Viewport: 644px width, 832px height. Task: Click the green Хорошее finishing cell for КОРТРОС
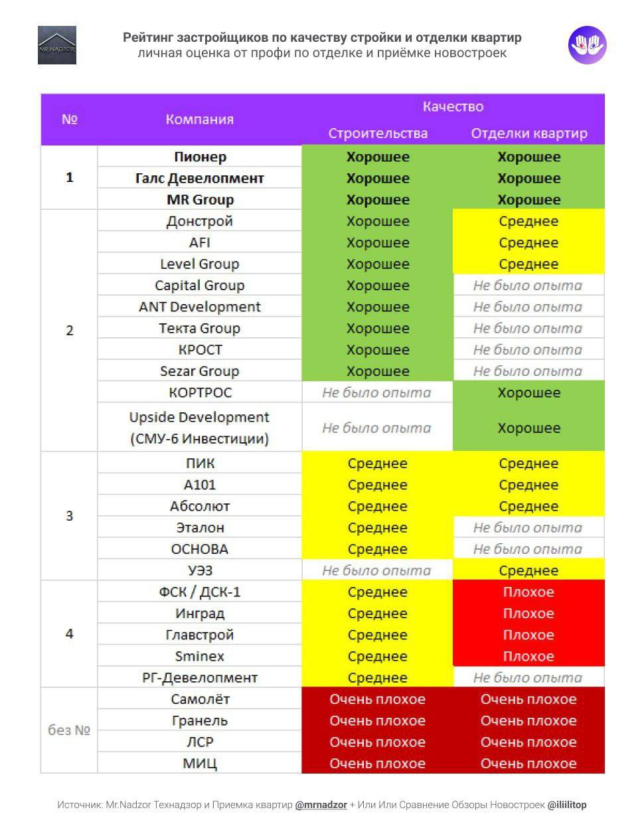[528, 392]
